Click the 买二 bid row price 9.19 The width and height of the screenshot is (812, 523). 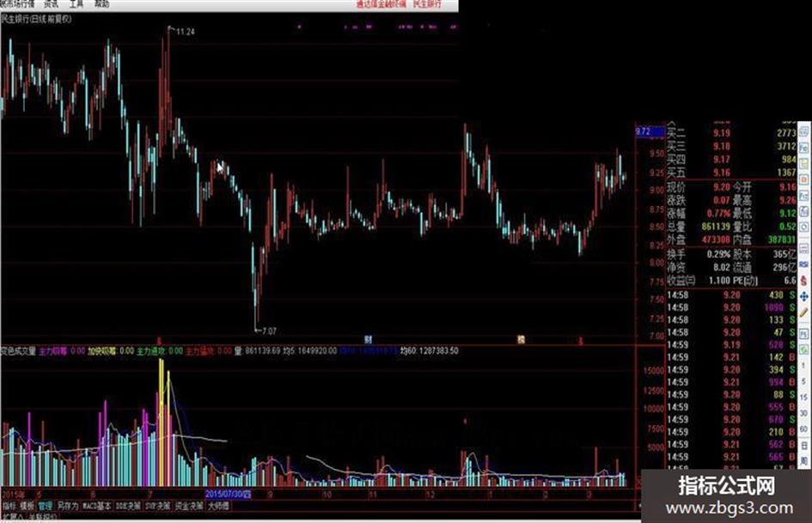(x=722, y=134)
